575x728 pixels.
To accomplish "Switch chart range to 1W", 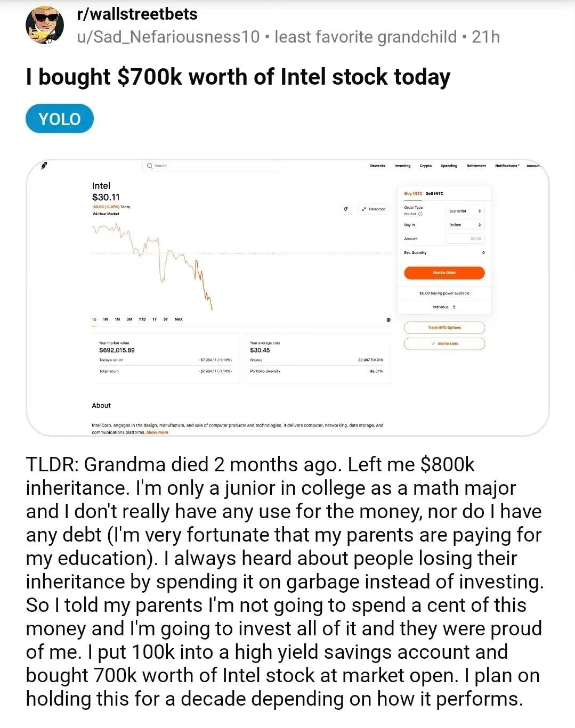I will [106, 320].
